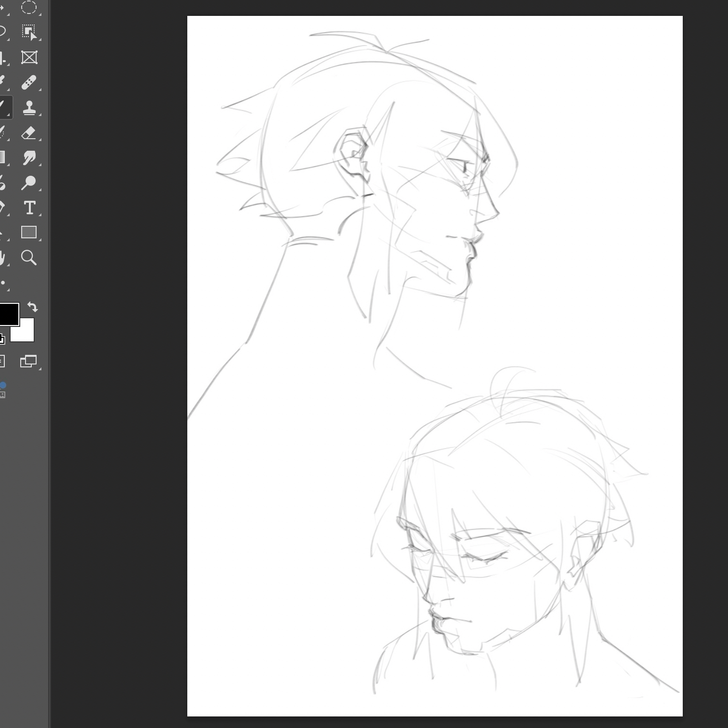Select the Eraser tool
728x728 pixels.
click(29, 133)
